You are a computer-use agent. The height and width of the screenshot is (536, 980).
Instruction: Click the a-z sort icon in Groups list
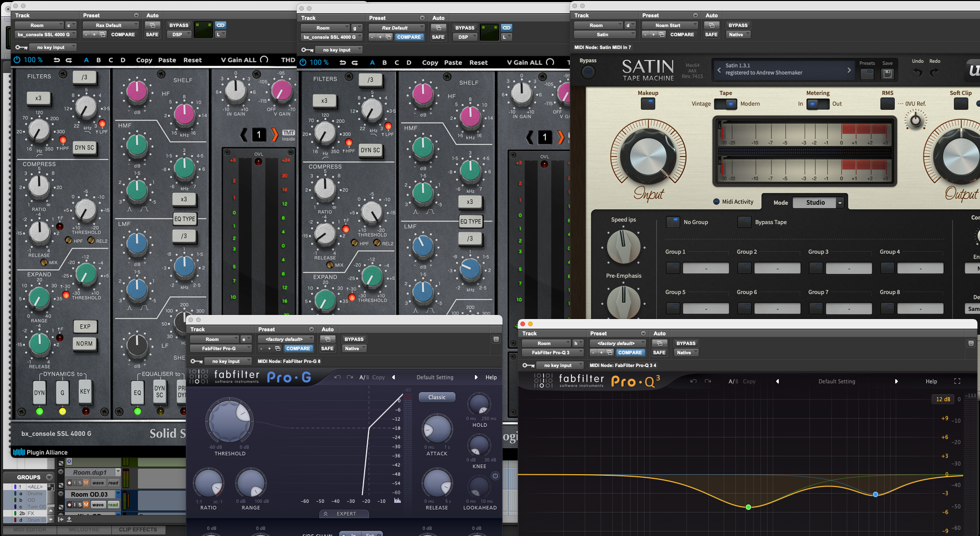[x=51, y=487]
